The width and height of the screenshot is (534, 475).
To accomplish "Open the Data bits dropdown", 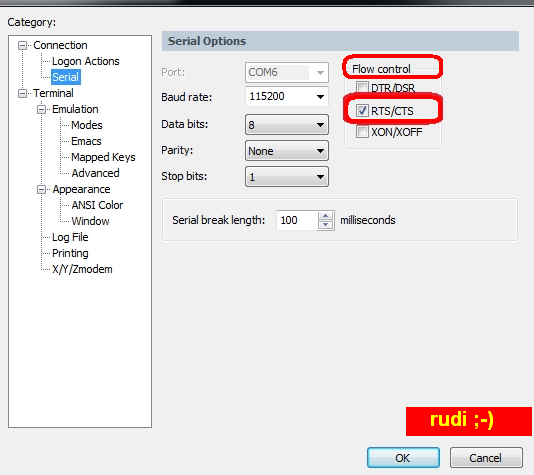I will pyautogui.click(x=287, y=125).
